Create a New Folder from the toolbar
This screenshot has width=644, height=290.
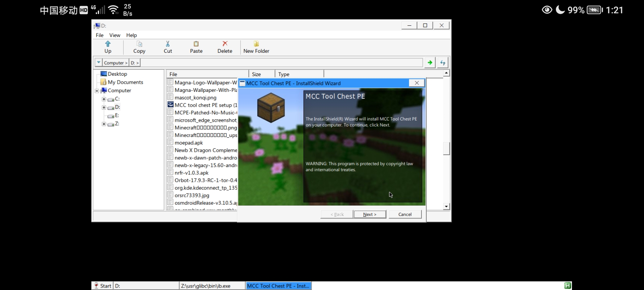256,47
